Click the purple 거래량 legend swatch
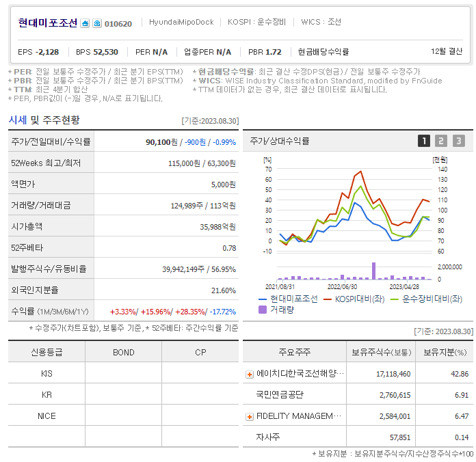 click(263, 310)
